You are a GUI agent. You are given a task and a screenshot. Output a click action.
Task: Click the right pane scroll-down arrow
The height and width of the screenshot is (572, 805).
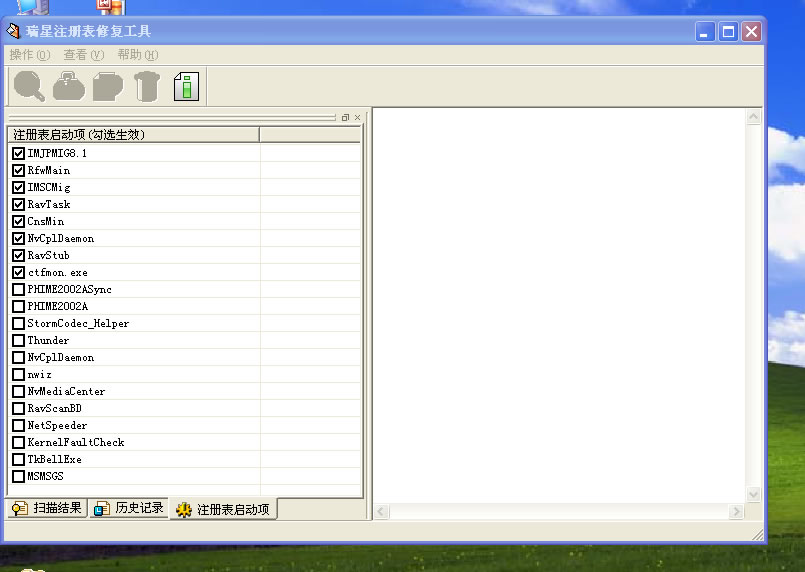click(753, 494)
